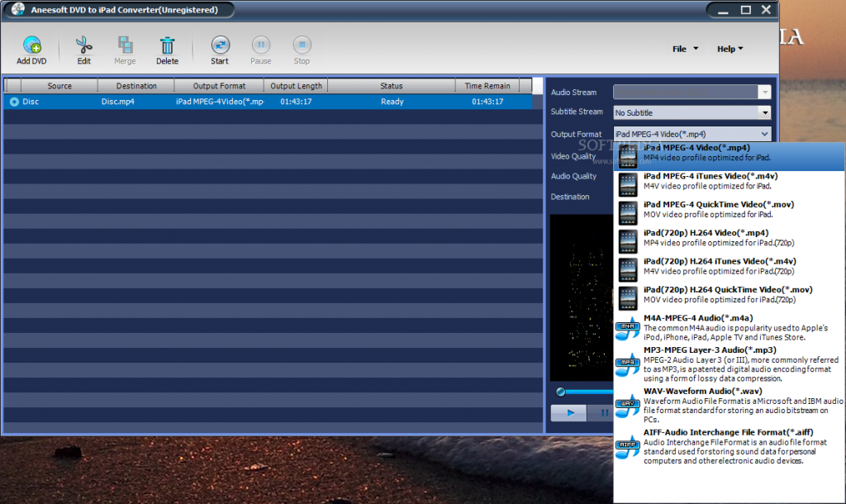This screenshot has width=846, height=504.
Task: Click the Output Format column header
Action: 219,86
